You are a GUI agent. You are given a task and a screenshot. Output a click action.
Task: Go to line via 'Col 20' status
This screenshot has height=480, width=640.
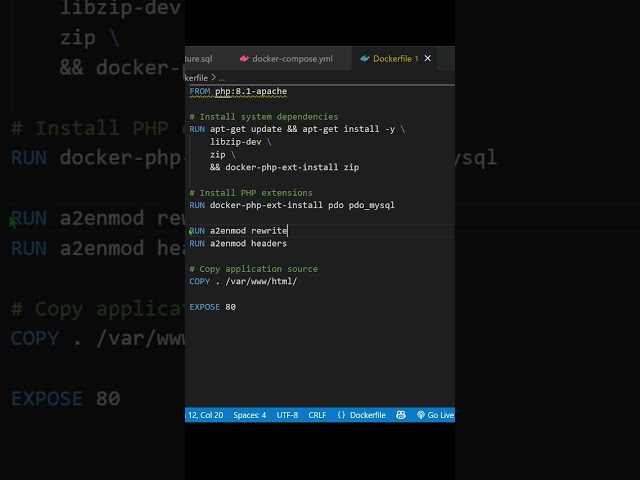[x=206, y=415]
